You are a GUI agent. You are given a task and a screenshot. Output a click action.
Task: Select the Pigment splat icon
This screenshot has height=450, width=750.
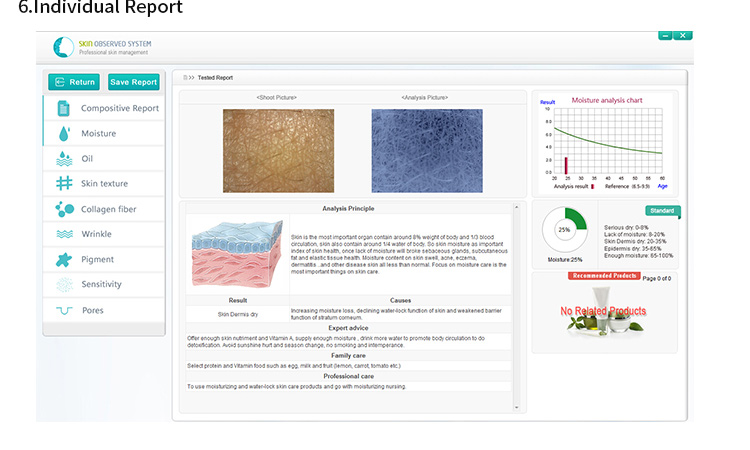64,259
